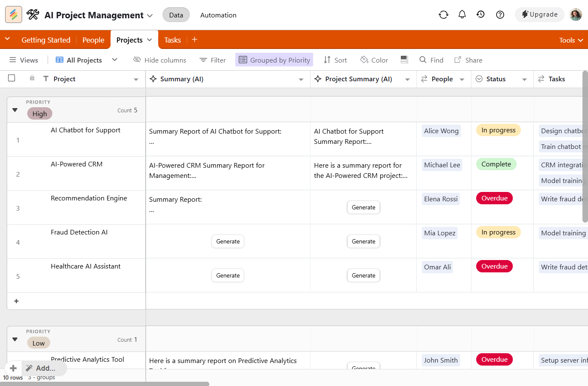Toggle the select all rows checkbox
588x386 pixels.
click(x=12, y=78)
